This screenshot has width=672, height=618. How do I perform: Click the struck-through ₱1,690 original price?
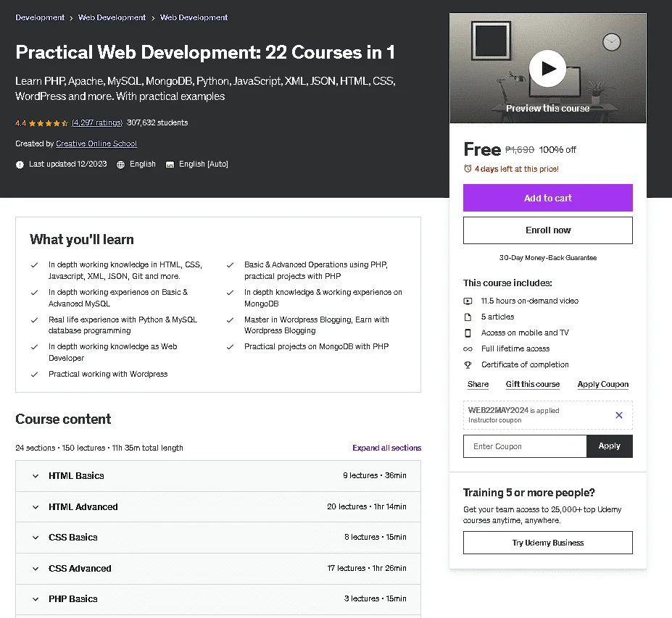point(520,149)
